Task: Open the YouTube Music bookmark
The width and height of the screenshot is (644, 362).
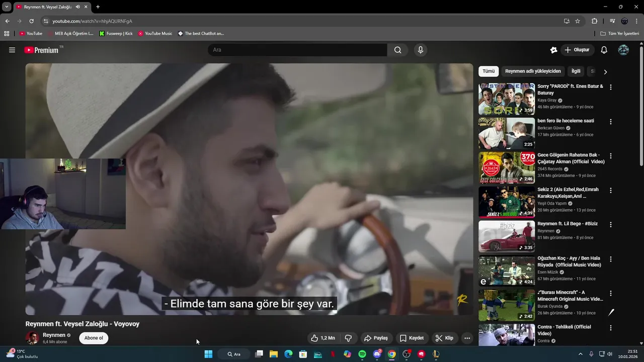Action: [x=155, y=34]
